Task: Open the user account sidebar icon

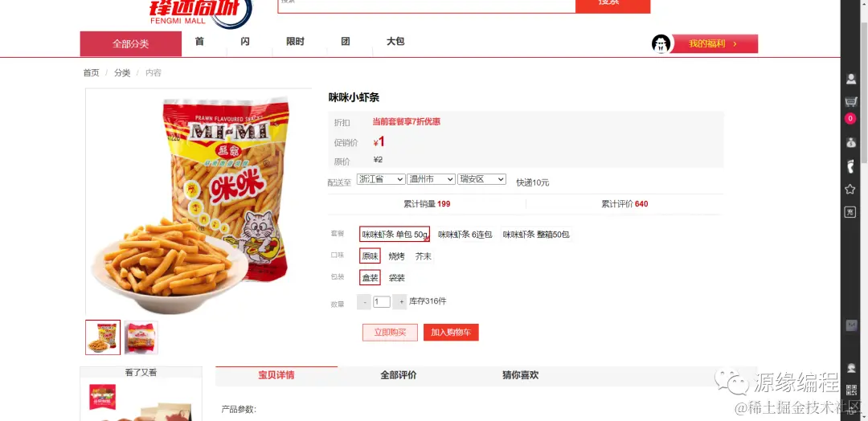Action: click(850, 79)
